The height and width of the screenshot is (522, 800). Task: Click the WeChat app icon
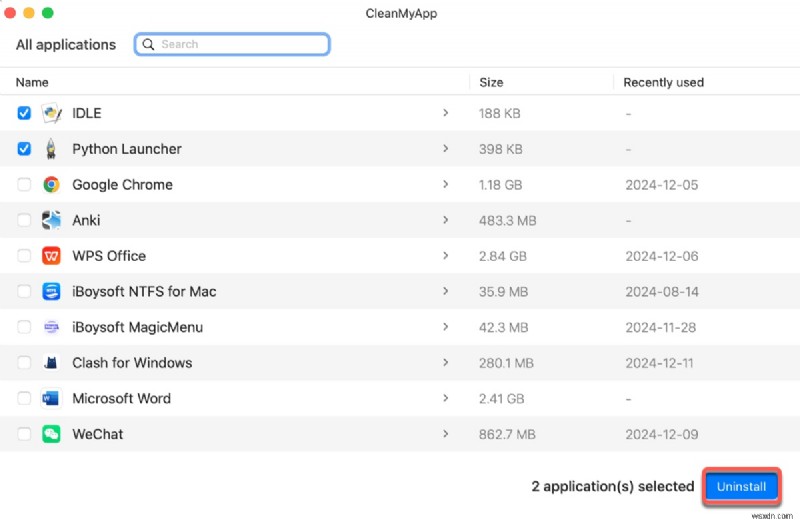tap(51, 434)
